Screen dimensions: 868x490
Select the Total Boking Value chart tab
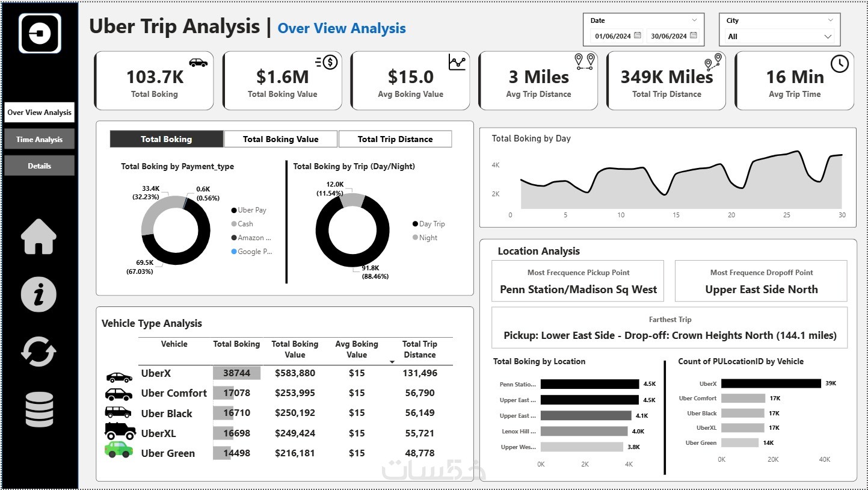(281, 139)
